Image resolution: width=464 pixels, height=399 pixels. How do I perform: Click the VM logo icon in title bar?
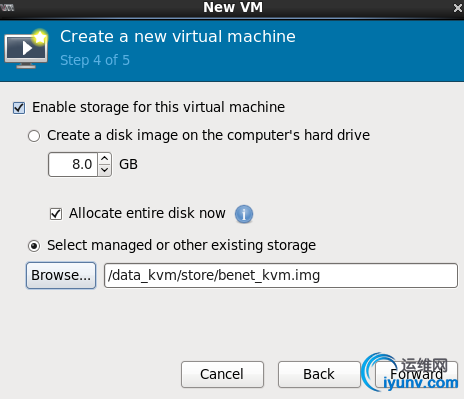pos(7,7)
